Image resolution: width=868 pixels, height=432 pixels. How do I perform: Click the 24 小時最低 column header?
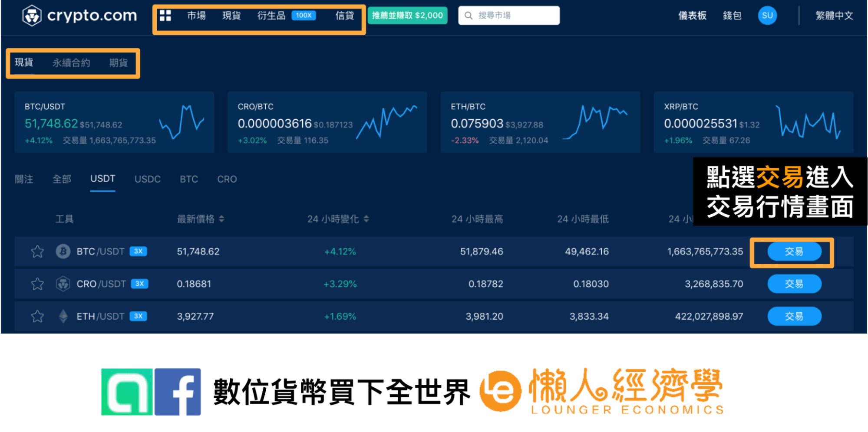click(x=583, y=219)
